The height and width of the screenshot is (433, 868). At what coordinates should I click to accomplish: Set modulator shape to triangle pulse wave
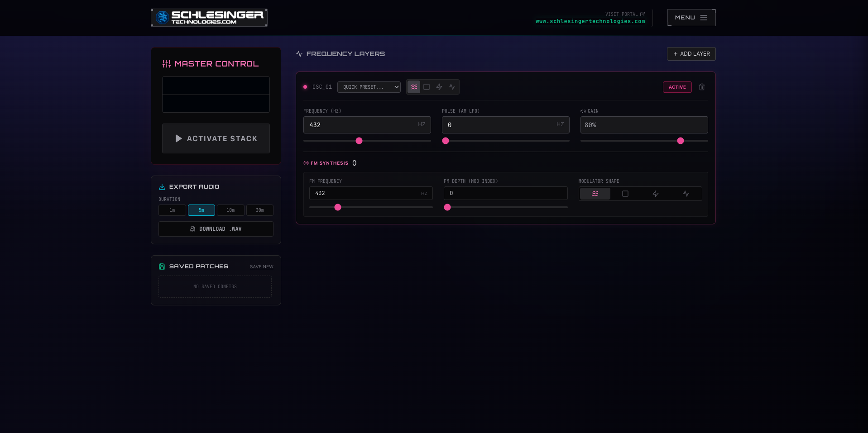686,194
